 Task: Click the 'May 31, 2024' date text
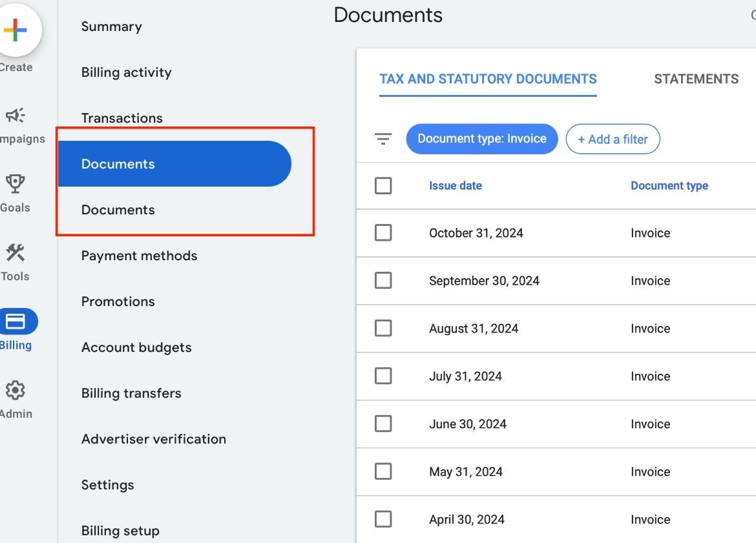tap(466, 472)
